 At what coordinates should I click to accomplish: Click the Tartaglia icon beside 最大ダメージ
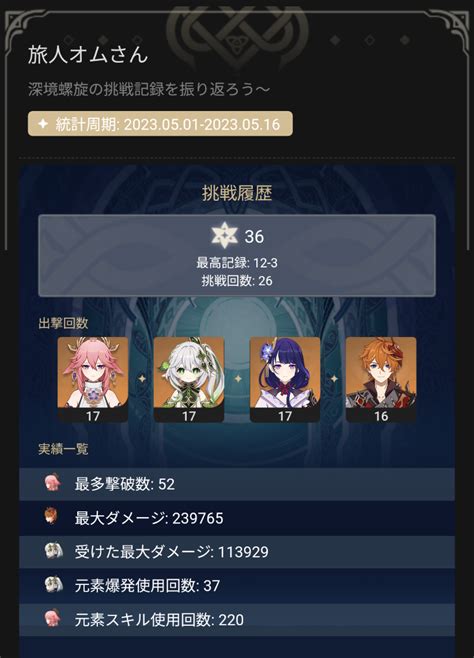click(x=52, y=517)
